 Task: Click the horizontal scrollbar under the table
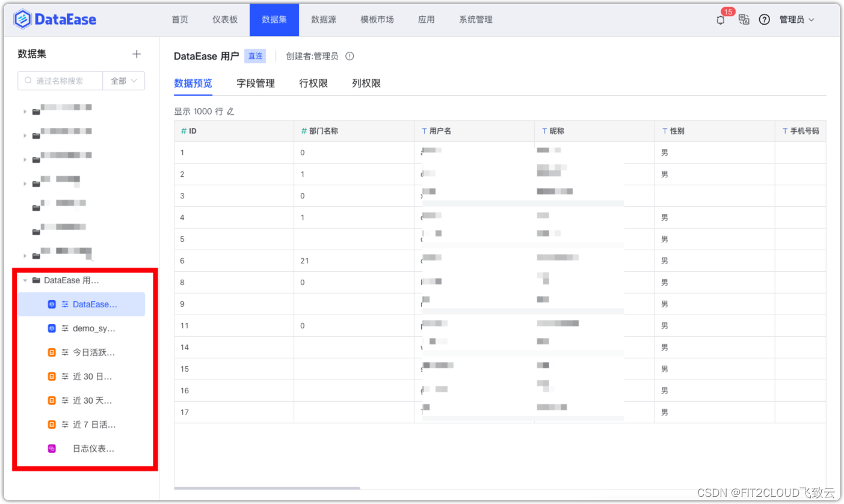pyautogui.click(x=267, y=488)
